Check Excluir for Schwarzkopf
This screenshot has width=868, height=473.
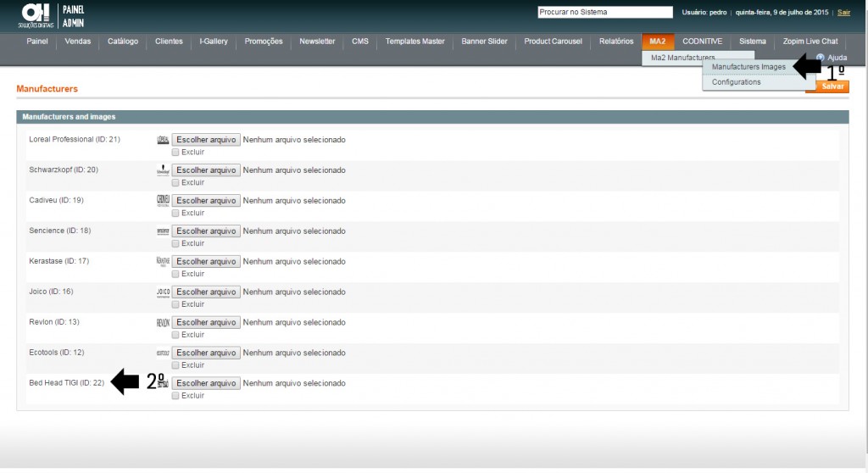pyautogui.click(x=175, y=183)
